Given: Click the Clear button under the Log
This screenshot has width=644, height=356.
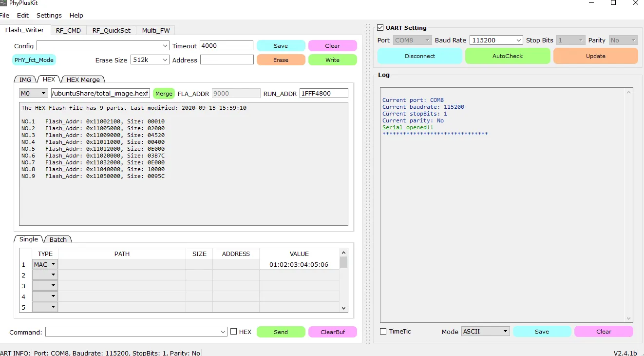Looking at the screenshot, I should [x=604, y=332].
